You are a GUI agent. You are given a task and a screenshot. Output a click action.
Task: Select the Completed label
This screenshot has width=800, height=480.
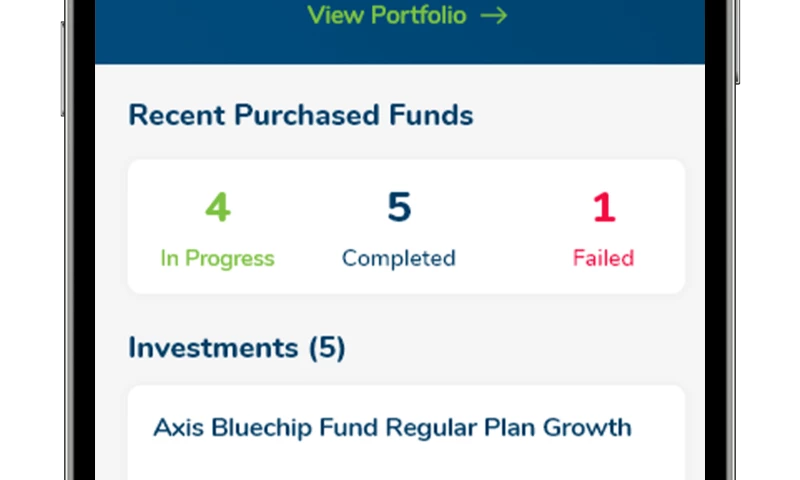coord(398,258)
